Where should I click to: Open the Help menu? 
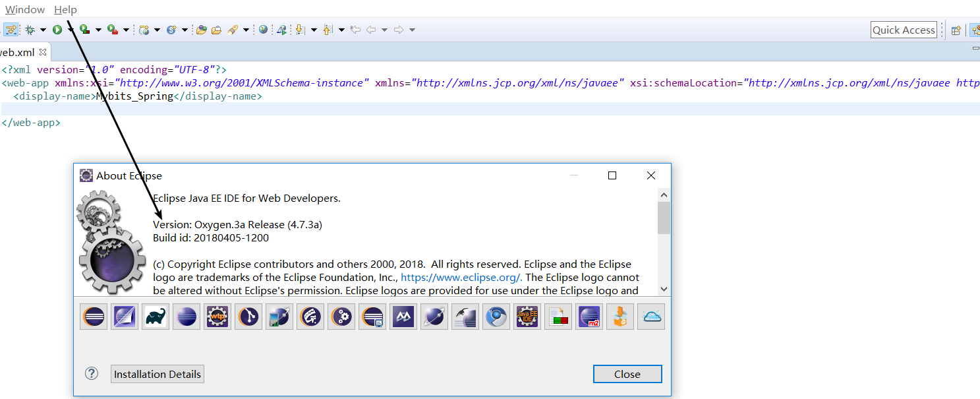pyautogui.click(x=65, y=9)
